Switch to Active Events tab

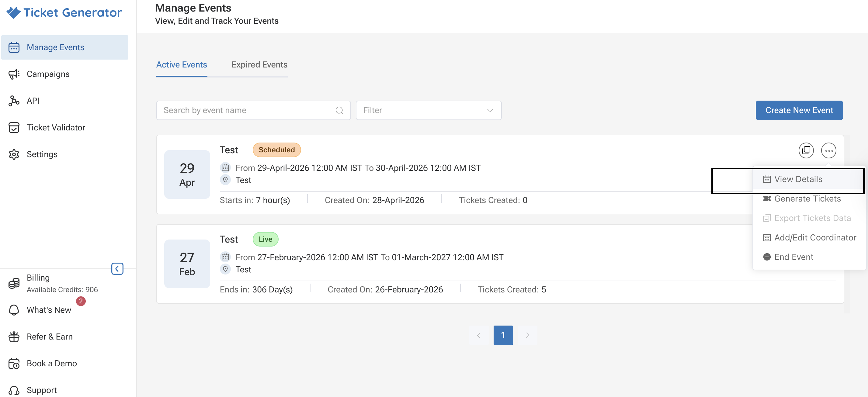pos(182,65)
